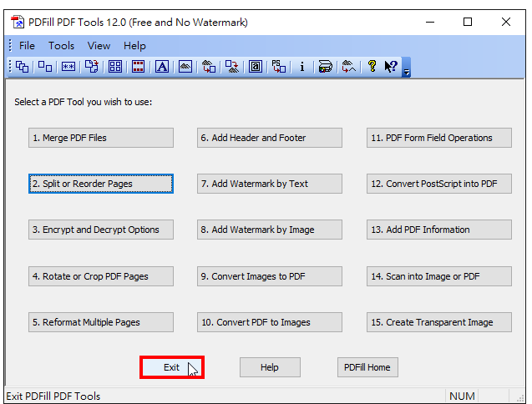Open the toolbar overflow options arrow
Image resolution: width=532 pixels, height=404 pixels.
[x=406, y=67]
